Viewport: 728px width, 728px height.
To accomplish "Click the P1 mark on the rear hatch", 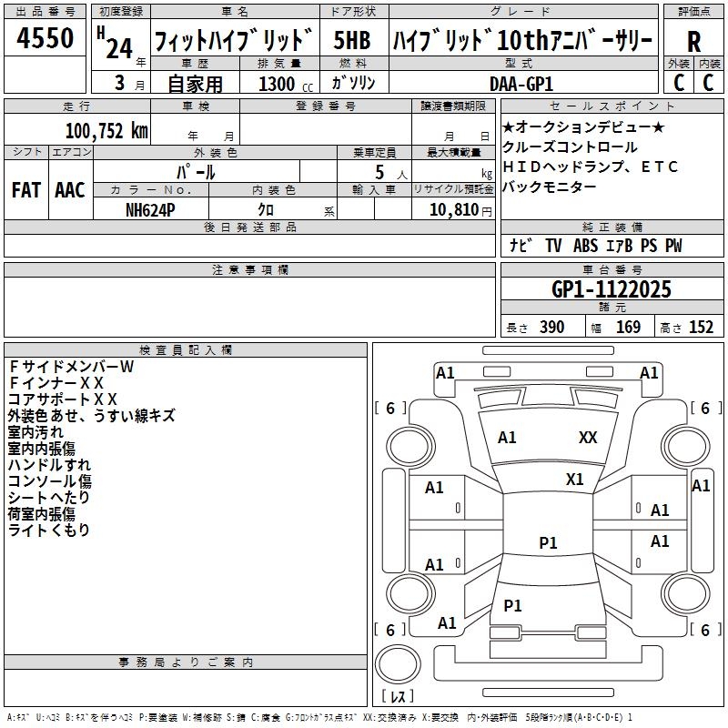I will pyautogui.click(x=512, y=606).
